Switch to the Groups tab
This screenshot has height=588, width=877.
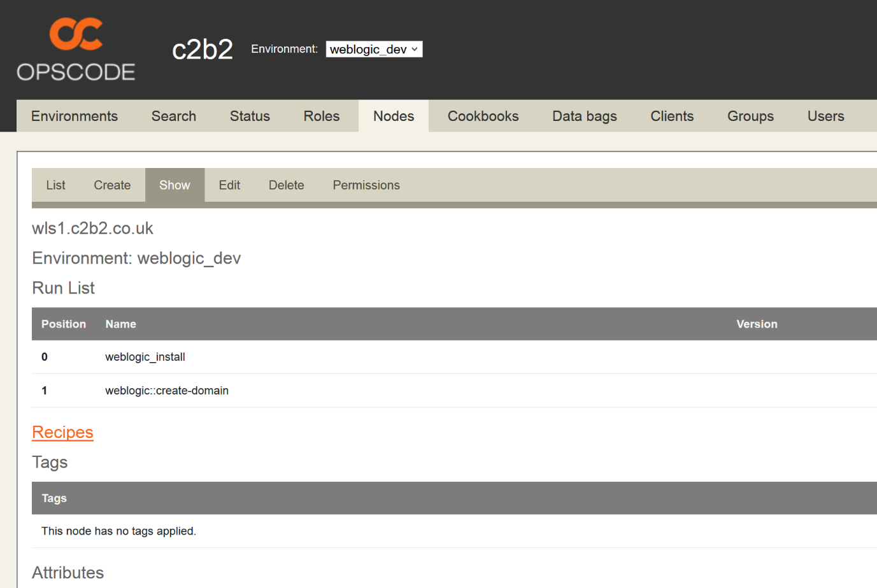(x=750, y=116)
